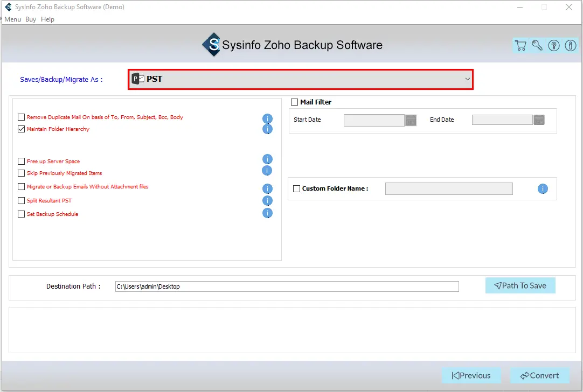The height and width of the screenshot is (392, 583).
Task: Start the process with Convert button
Action: (539, 376)
